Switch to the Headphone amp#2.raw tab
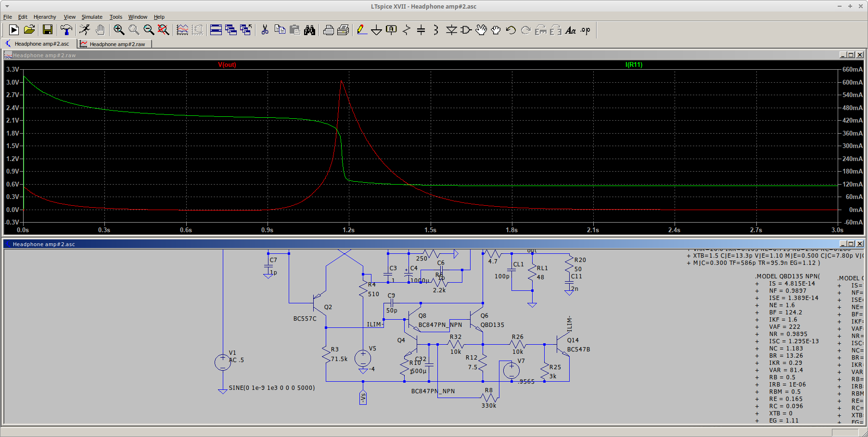This screenshot has height=437, width=868. click(115, 44)
